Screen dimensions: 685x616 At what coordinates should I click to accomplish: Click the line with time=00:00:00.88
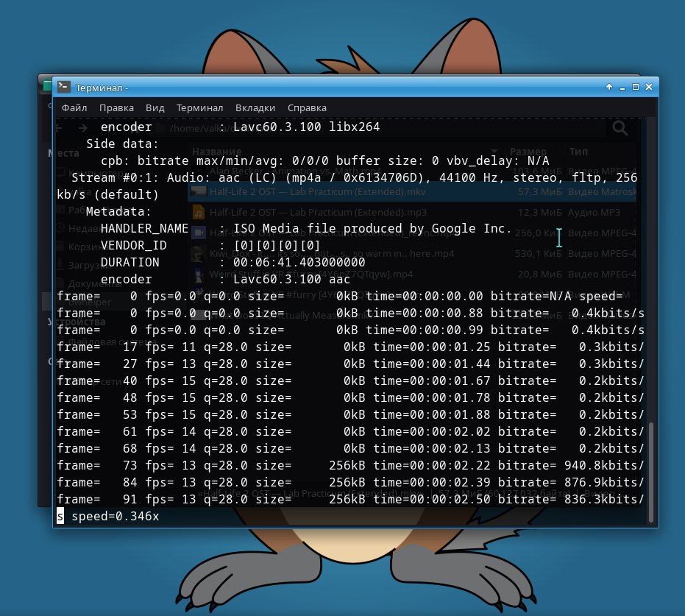click(x=350, y=314)
